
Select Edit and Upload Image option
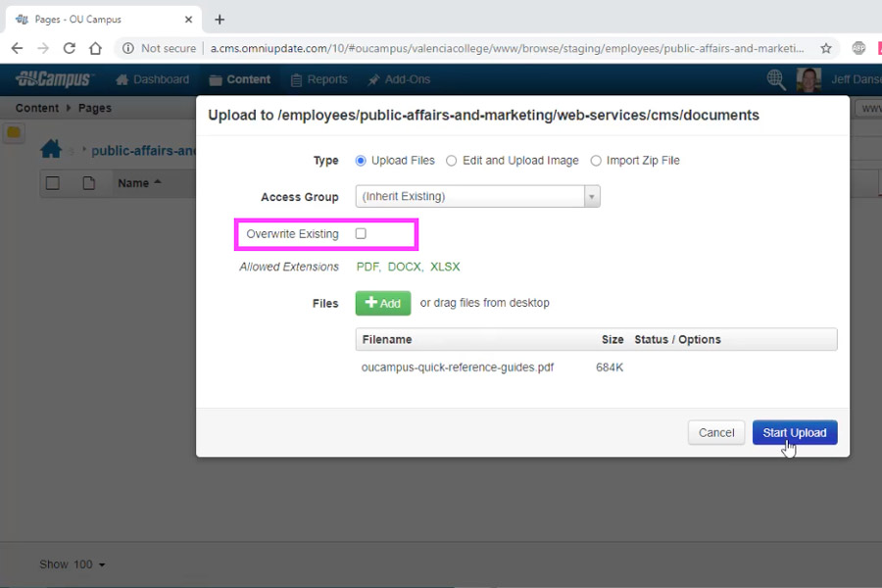[x=451, y=161]
